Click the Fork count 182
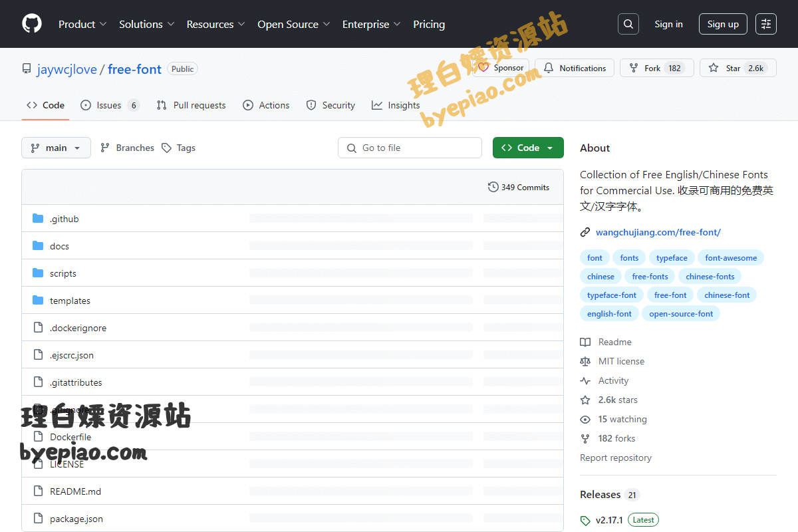This screenshot has height=532, width=798. [675, 68]
